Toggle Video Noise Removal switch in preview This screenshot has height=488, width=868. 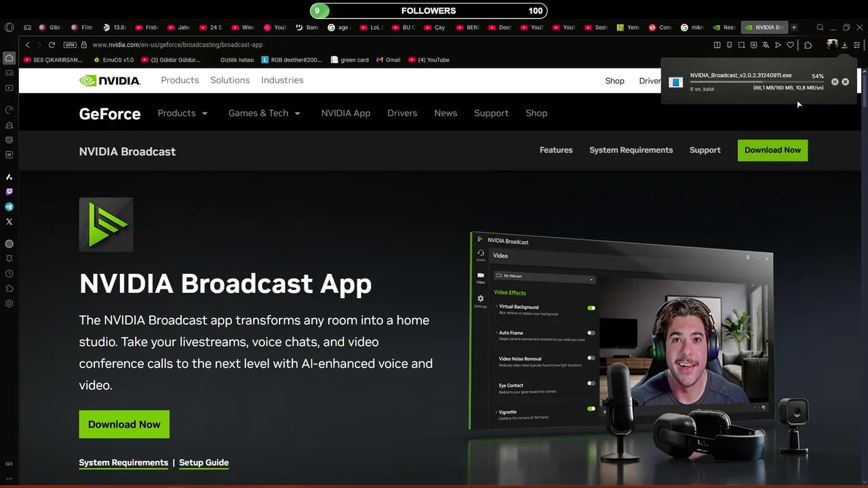(591, 358)
